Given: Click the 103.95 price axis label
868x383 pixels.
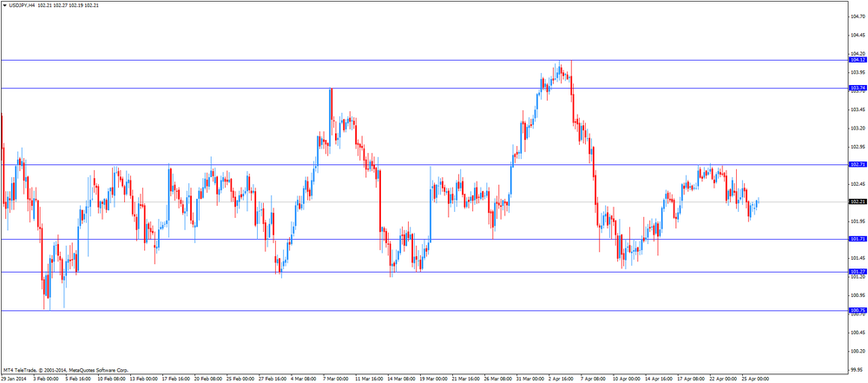Looking at the screenshot, I should coord(858,73).
